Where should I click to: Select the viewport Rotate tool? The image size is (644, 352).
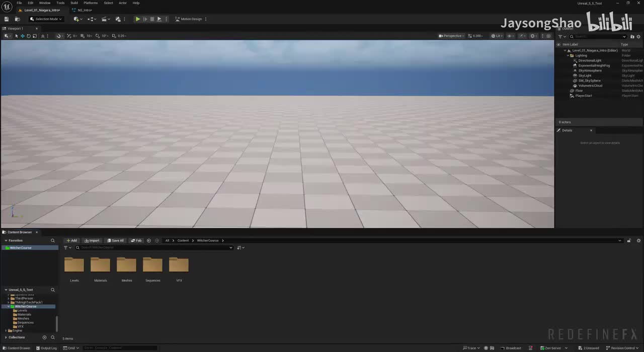[x=29, y=36]
